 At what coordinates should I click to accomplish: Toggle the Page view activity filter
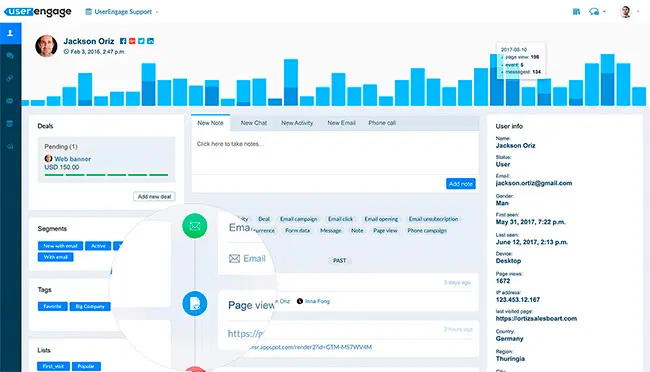385,231
